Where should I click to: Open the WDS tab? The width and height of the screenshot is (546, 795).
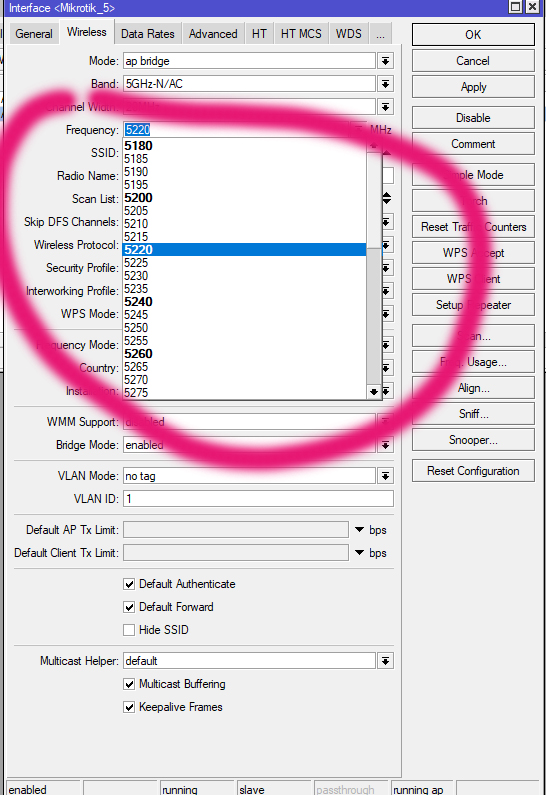[x=349, y=34]
